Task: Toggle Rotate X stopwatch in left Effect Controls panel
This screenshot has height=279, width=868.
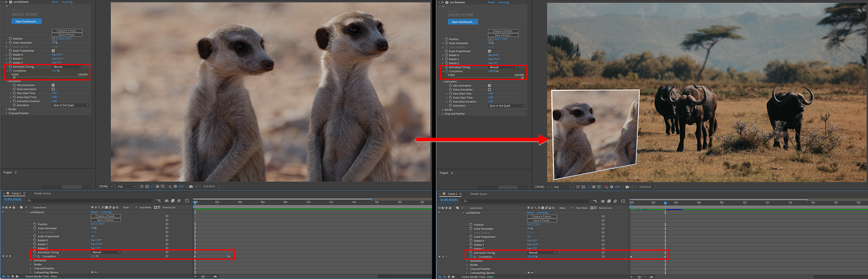Action: coord(10,55)
